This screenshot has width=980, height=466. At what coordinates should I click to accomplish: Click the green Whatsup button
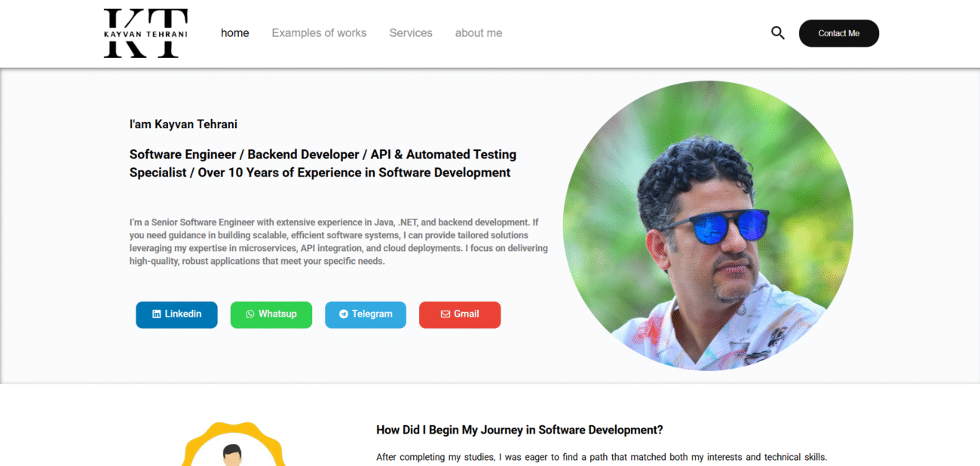click(x=271, y=314)
